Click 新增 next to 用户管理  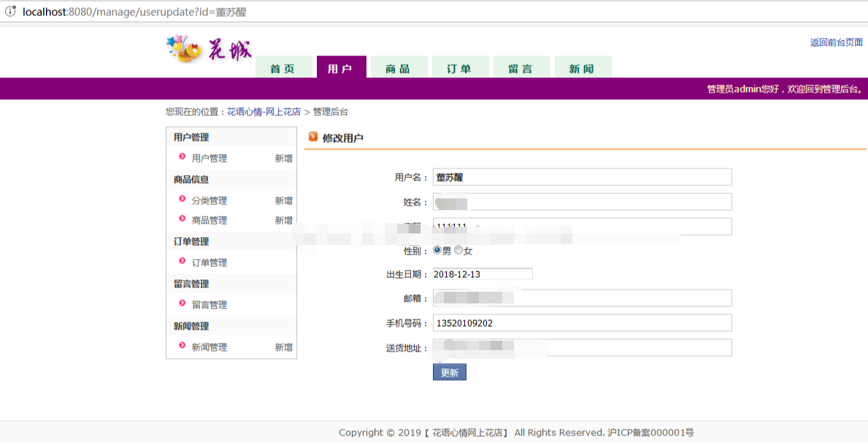click(283, 158)
